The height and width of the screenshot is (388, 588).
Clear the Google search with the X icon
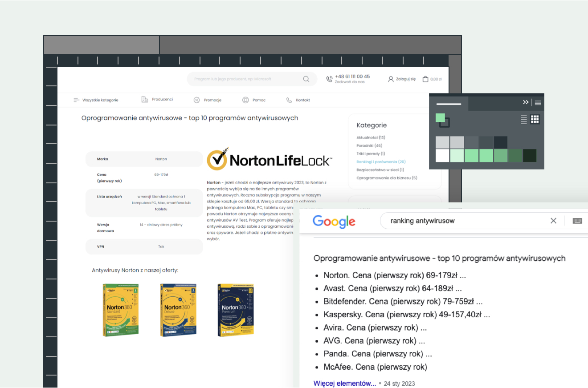click(x=553, y=221)
